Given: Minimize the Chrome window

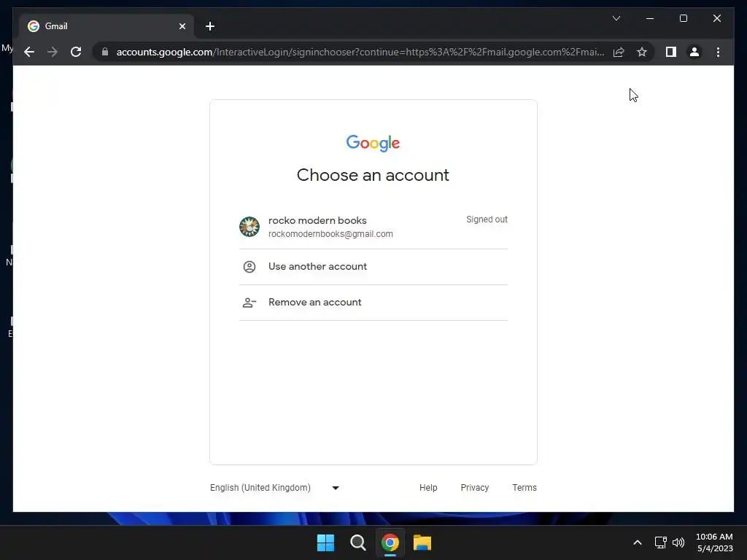Looking at the screenshot, I should pyautogui.click(x=650, y=18).
